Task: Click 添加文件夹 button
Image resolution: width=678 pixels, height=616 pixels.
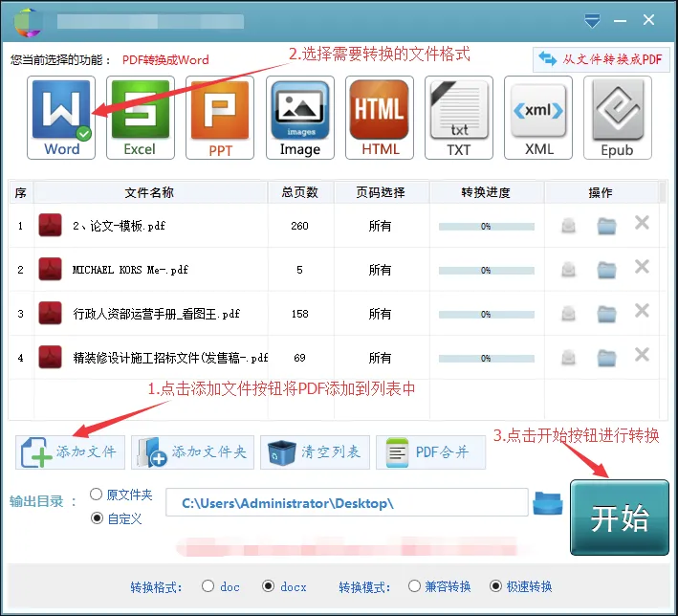Action: coord(192,452)
